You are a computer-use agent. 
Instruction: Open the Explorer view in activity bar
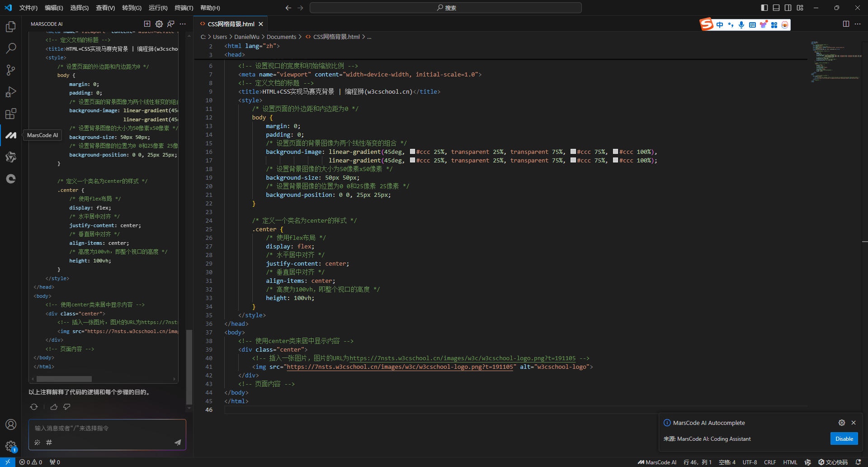click(11, 27)
